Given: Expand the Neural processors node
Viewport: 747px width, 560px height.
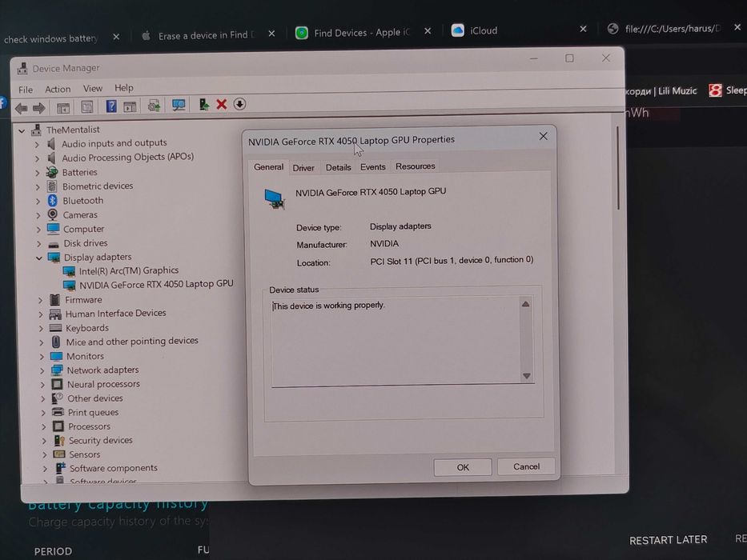Looking at the screenshot, I should (x=42, y=384).
